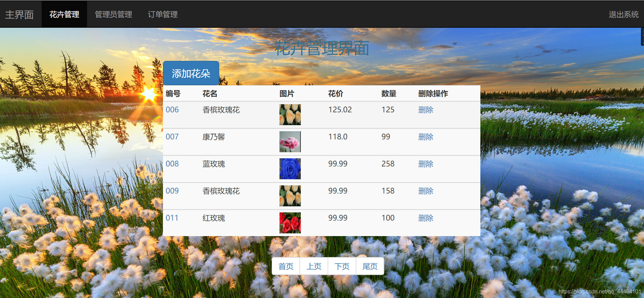
Task: Click the 删除操作 column header
Action: tap(433, 94)
